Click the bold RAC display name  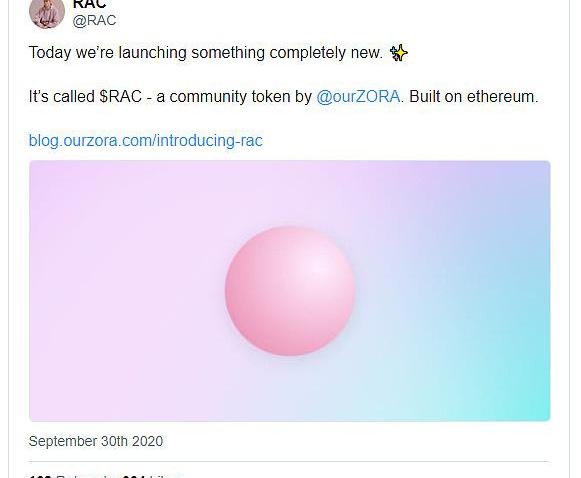pos(89,4)
